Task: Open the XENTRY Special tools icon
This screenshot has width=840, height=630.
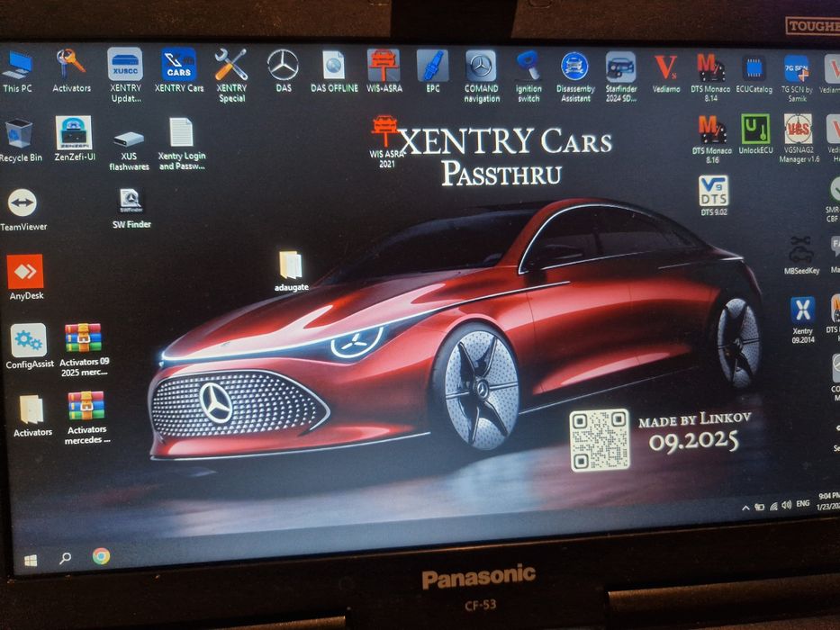Action: coord(231,75)
